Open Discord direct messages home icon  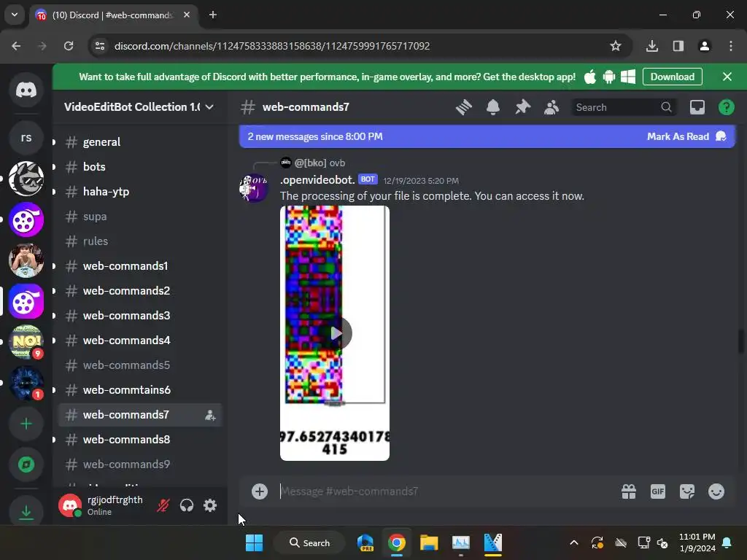[x=26, y=90]
